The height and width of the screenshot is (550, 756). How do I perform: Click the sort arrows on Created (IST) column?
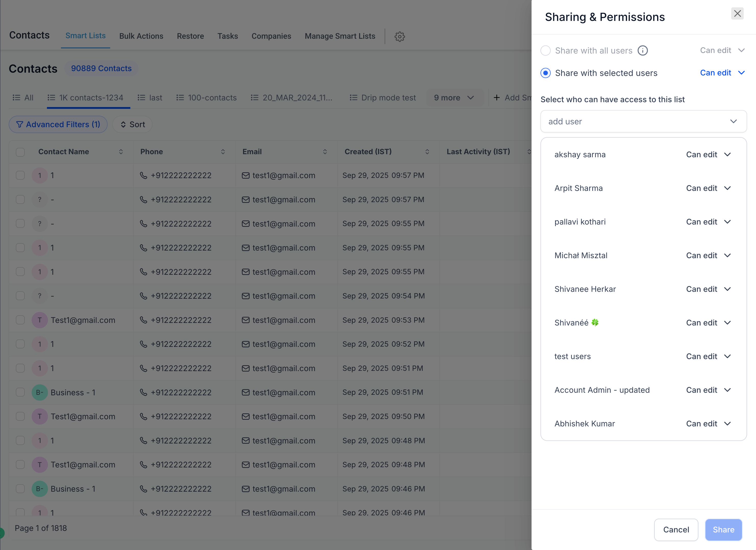427,152
